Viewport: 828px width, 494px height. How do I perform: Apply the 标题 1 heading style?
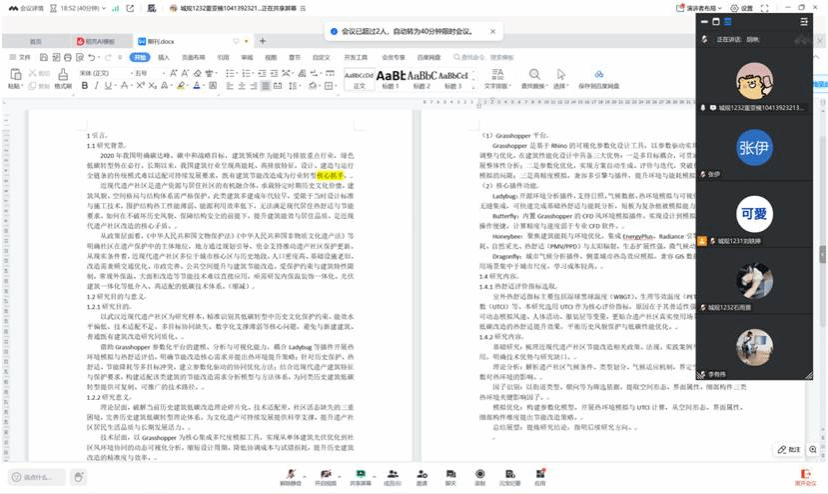coord(390,79)
